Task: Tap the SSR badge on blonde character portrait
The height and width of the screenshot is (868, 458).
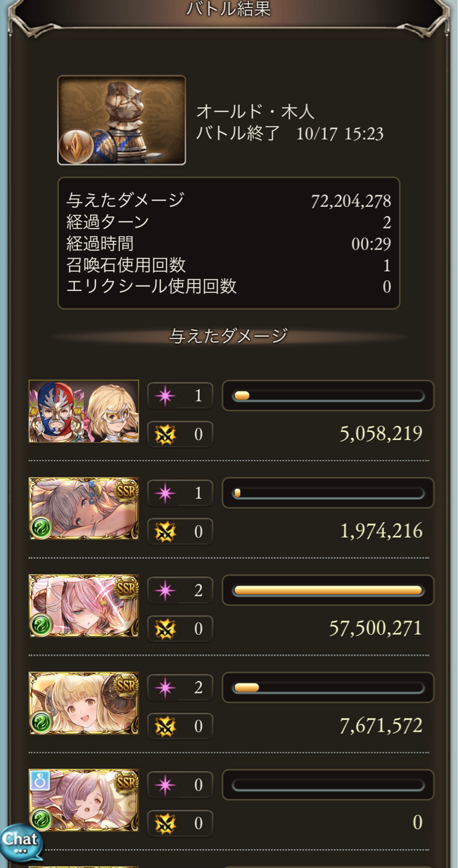Action: [127, 686]
